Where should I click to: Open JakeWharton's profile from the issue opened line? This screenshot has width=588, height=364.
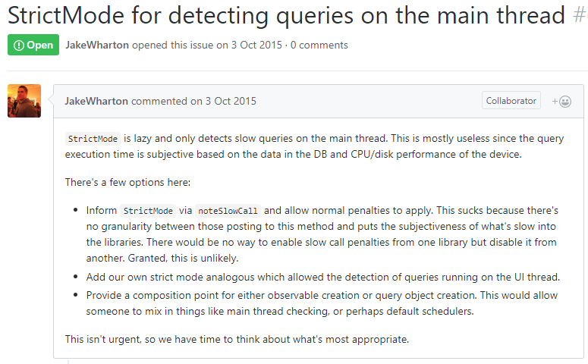[97, 45]
